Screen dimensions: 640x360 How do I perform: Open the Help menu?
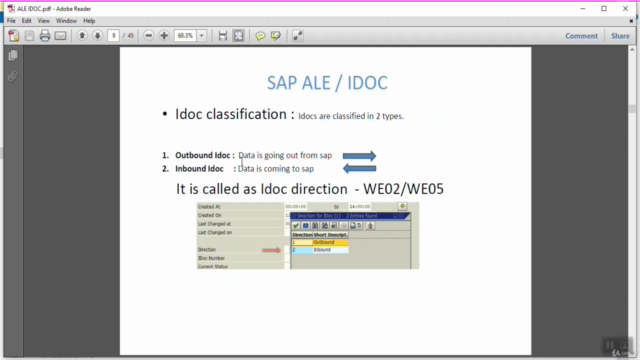(x=89, y=21)
